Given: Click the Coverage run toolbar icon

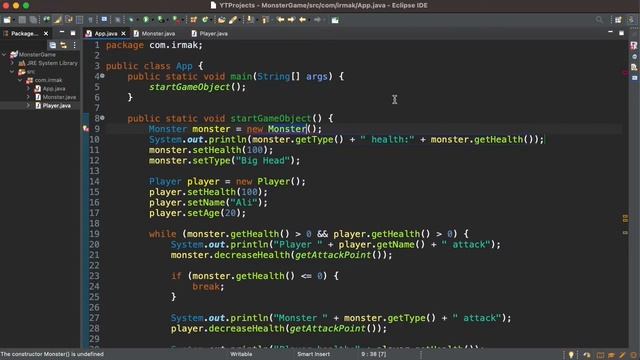Looking at the screenshot, I should click(x=161, y=20).
